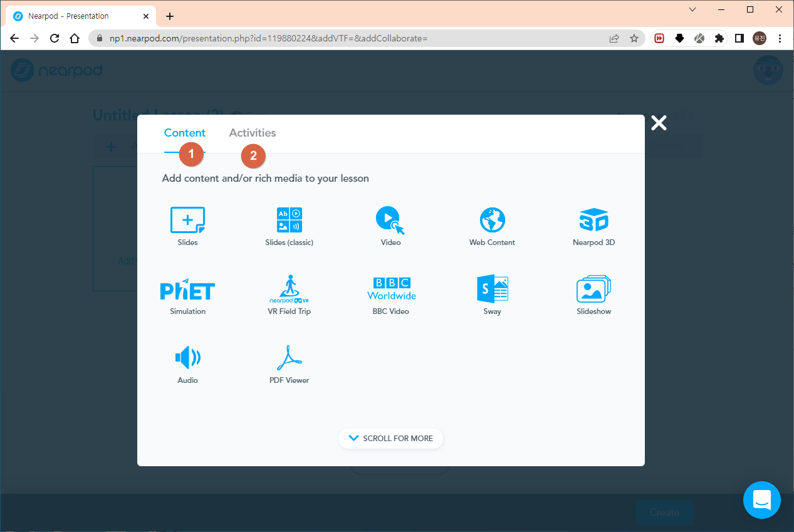Add Audio speaker content
The width and height of the screenshot is (794, 532).
click(x=187, y=365)
